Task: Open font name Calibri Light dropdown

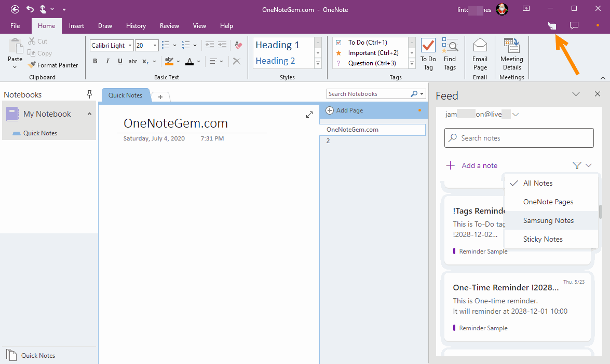Action: coord(130,46)
